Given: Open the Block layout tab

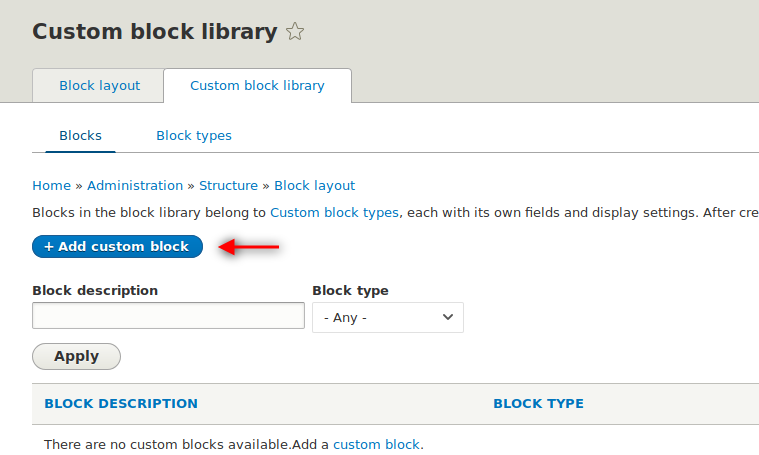Looking at the screenshot, I should pos(99,86).
